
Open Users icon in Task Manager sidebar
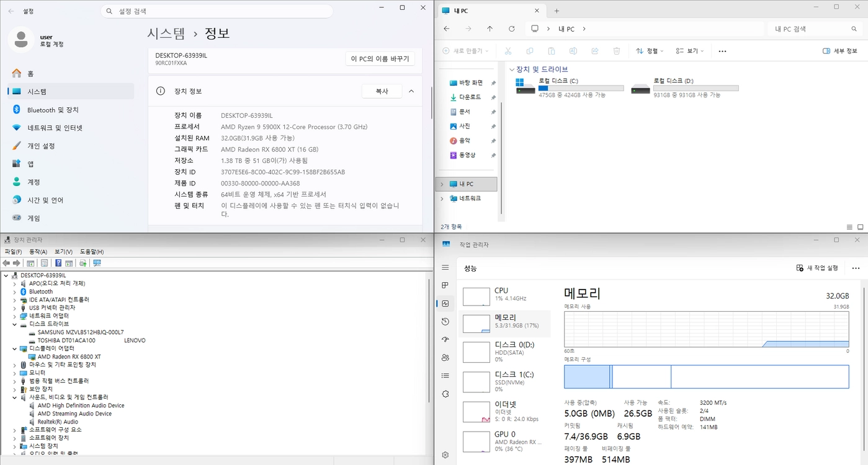(x=445, y=357)
